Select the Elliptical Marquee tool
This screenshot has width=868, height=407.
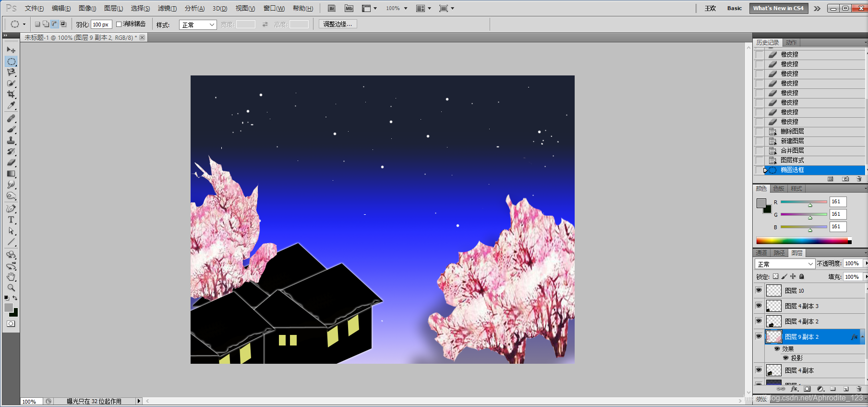[11, 61]
